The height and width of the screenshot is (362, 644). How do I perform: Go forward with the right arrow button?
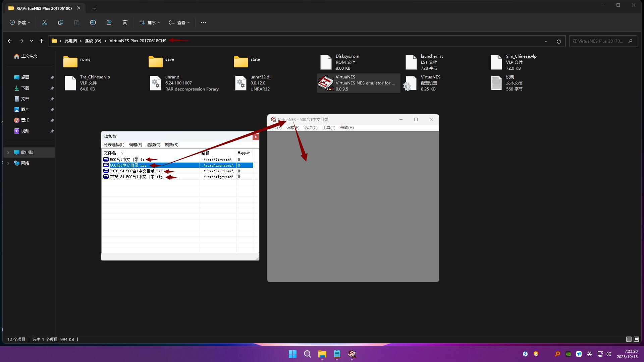click(21, 41)
